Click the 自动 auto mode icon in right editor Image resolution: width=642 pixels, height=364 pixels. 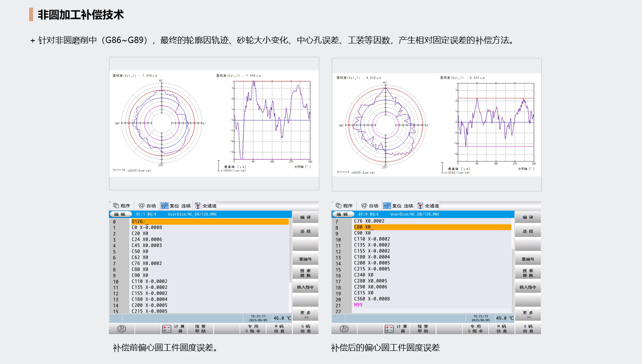click(364, 205)
